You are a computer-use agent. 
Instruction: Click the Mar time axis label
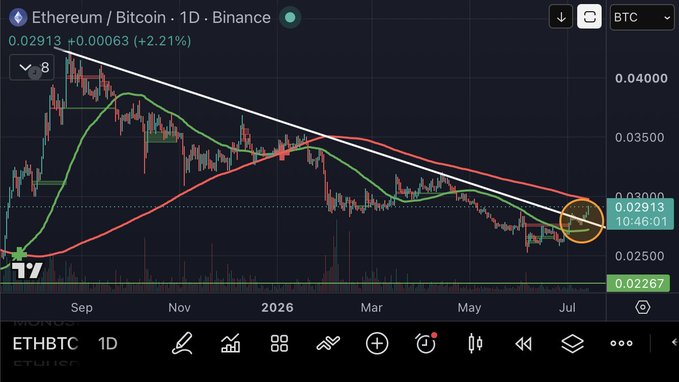(x=372, y=308)
